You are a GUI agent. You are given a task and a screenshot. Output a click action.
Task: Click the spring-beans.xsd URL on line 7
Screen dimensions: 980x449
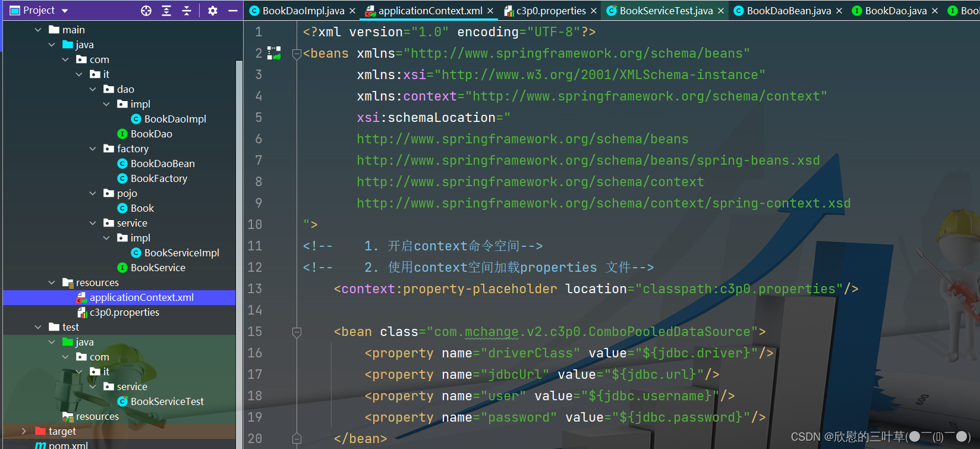[588, 160]
